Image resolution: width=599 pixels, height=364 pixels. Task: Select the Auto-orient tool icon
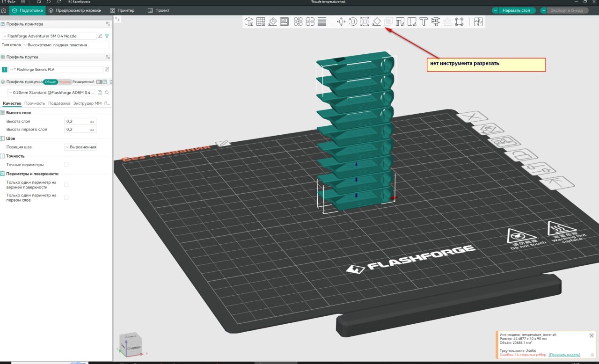tap(272, 22)
